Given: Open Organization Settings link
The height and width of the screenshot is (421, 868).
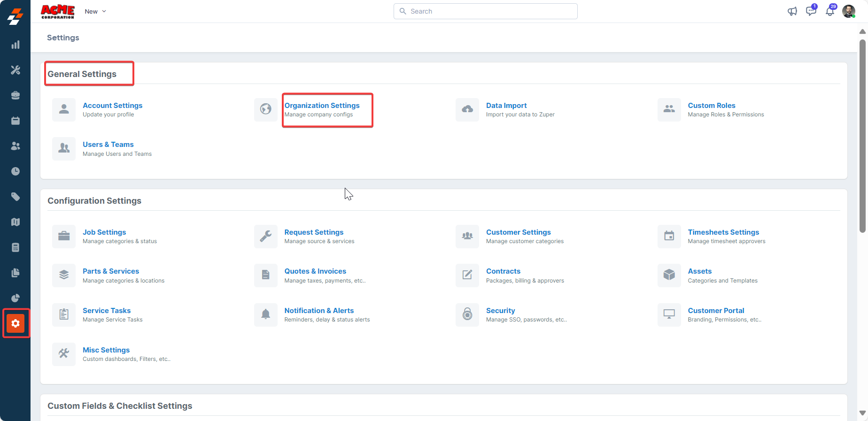Looking at the screenshot, I should (x=322, y=106).
